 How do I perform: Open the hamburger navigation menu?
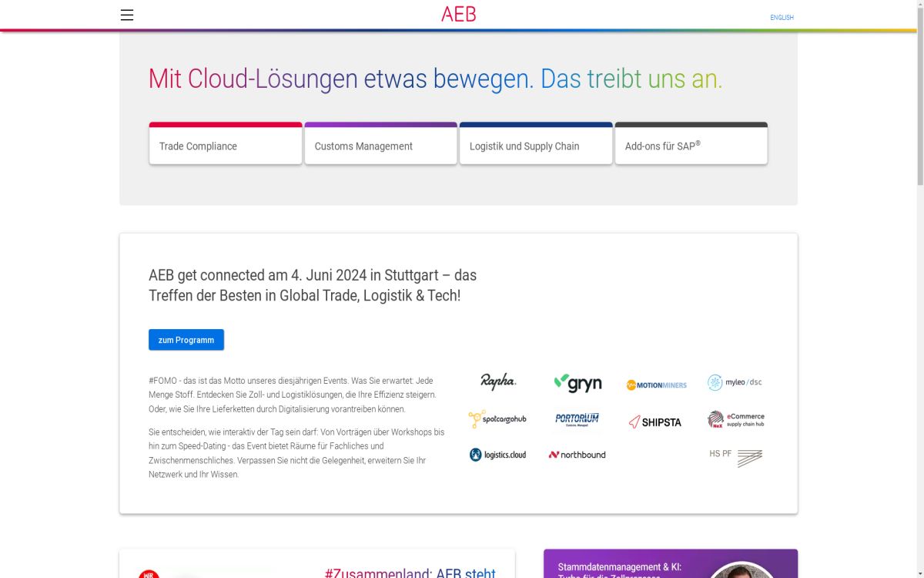click(x=127, y=15)
